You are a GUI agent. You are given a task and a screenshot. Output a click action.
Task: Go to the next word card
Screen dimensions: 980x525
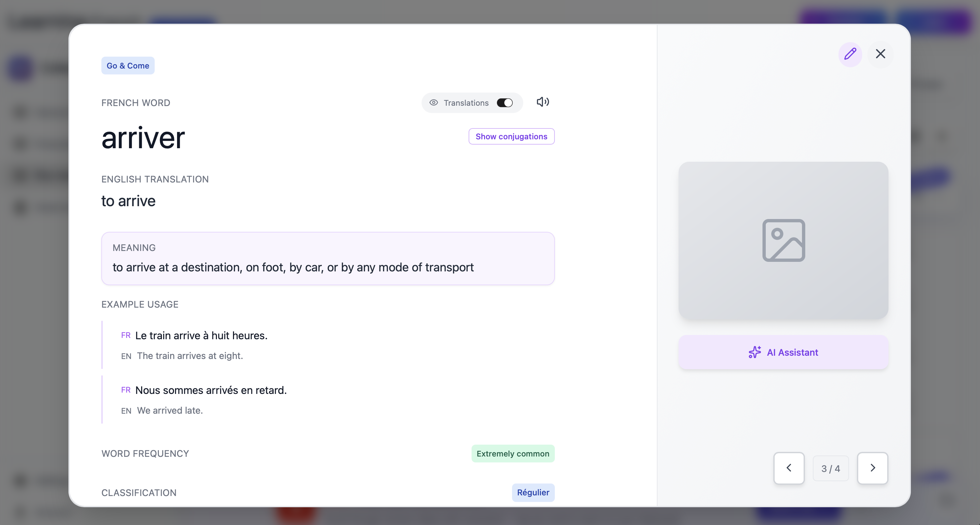[x=872, y=468]
